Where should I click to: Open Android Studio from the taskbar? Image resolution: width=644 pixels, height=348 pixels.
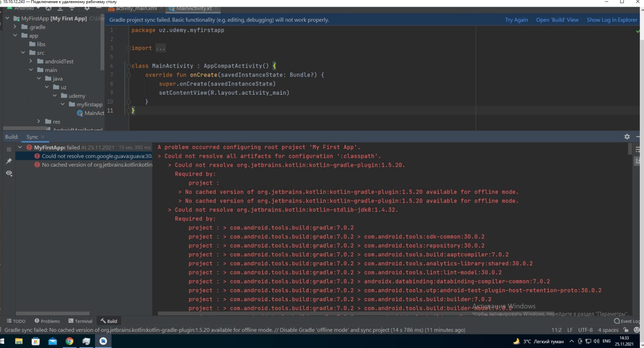[103, 341]
